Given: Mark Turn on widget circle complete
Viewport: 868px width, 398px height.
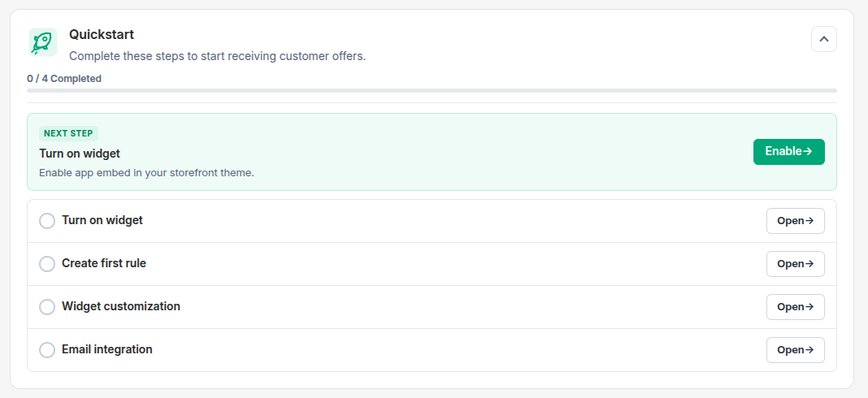Looking at the screenshot, I should (x=47, y=221).
